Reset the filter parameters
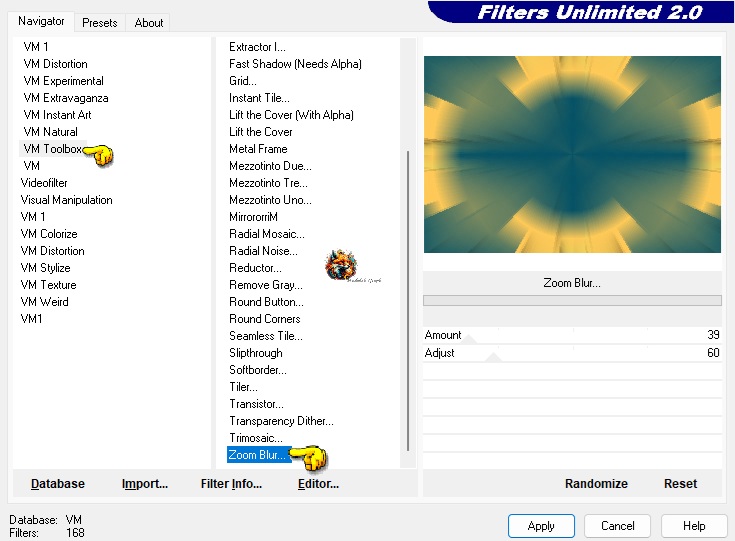 (x=680, y=483)
